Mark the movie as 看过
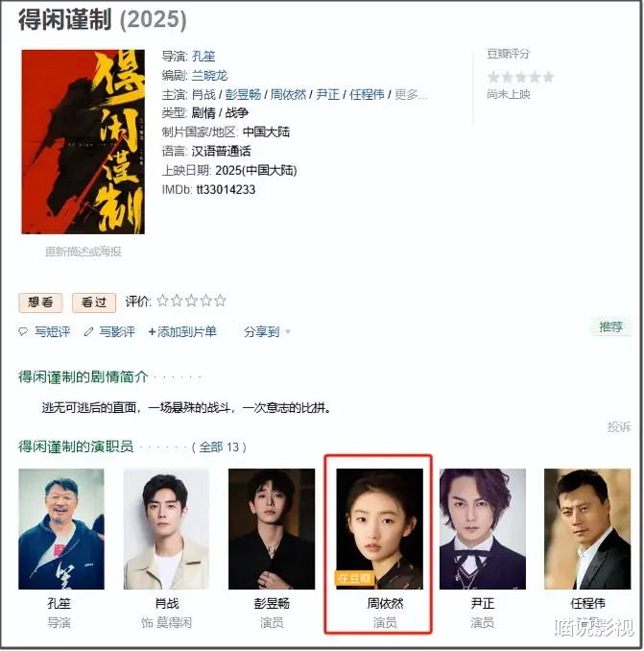Image resolution: width=644 pixels, height=651 pixels. pos(94,302)
